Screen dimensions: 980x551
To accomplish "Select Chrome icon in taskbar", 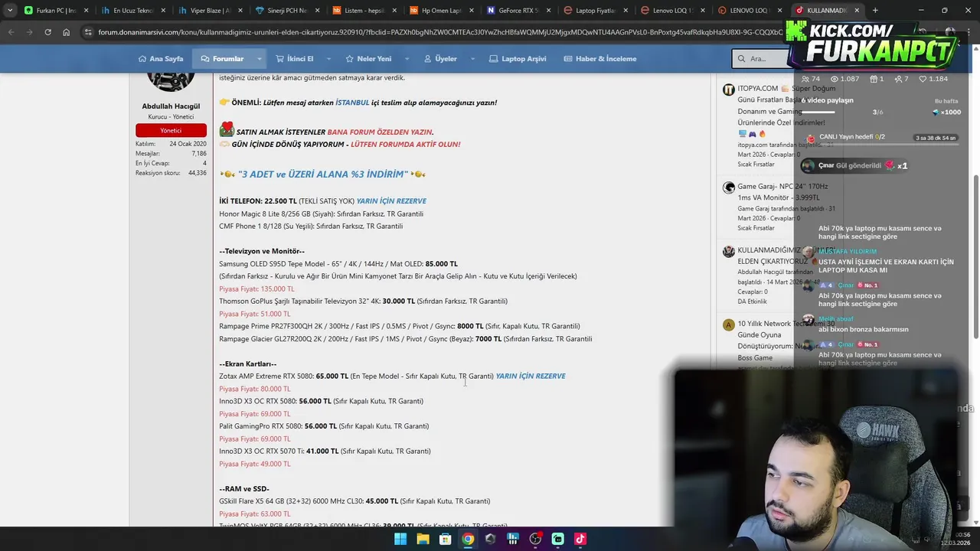I will 468,539.
